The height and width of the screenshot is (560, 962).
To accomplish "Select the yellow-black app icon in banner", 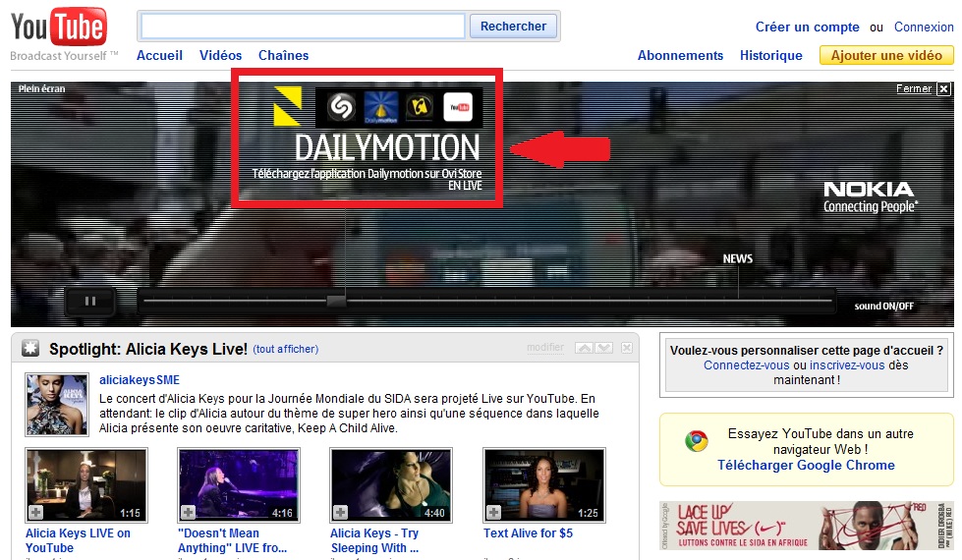I will (x=419, y=107).
